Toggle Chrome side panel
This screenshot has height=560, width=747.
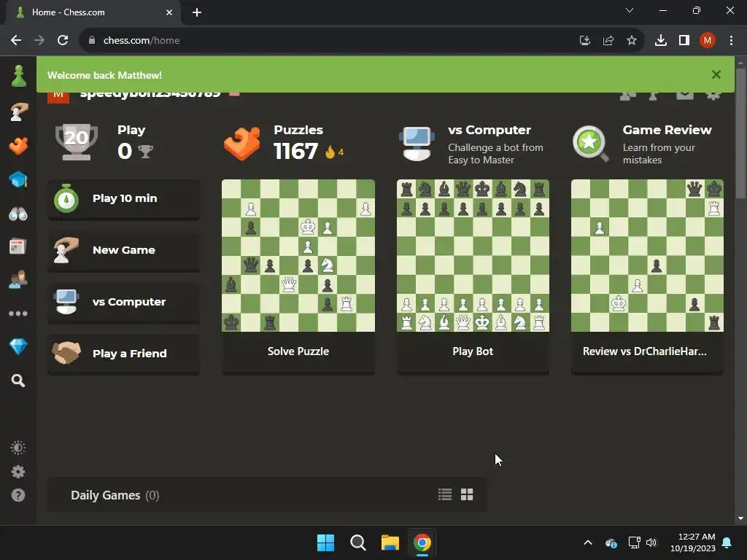[x=684, y=41]
